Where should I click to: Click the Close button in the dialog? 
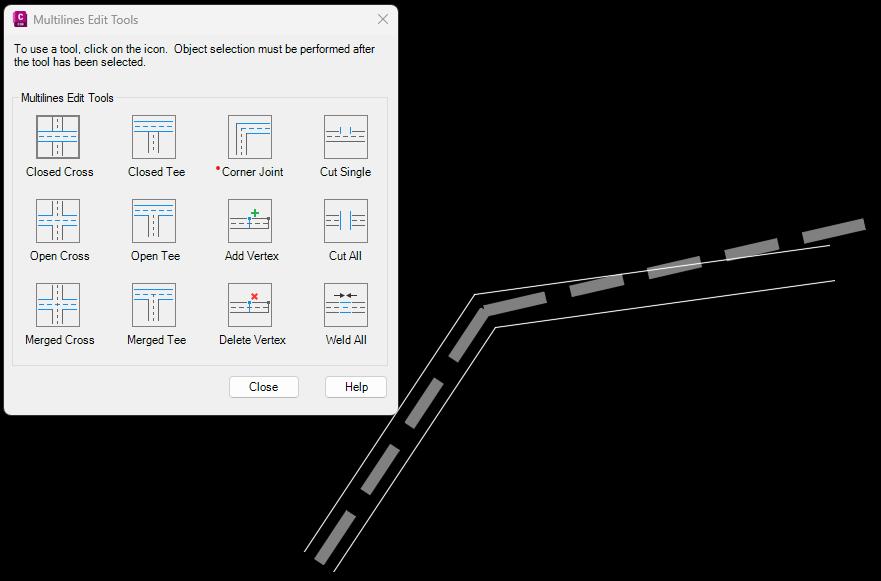coord(264,387)
